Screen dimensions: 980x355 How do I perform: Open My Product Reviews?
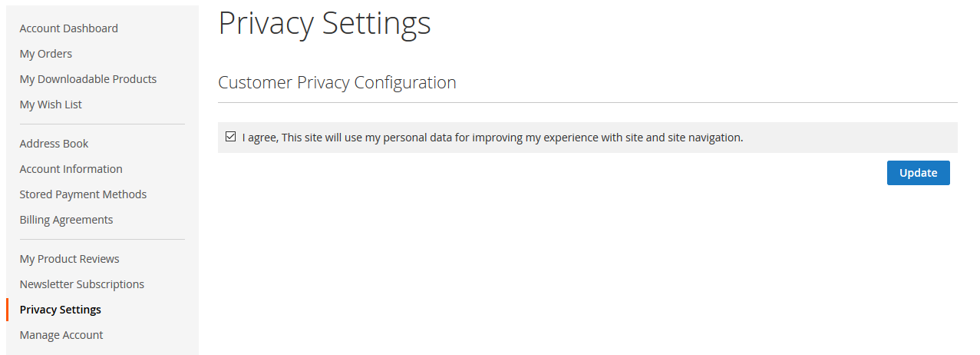click(x=70, y=259)
